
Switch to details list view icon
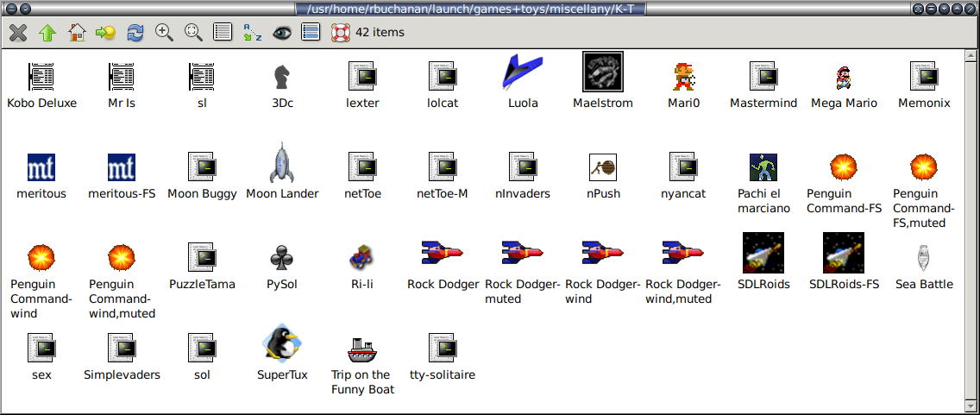point(223,32)
